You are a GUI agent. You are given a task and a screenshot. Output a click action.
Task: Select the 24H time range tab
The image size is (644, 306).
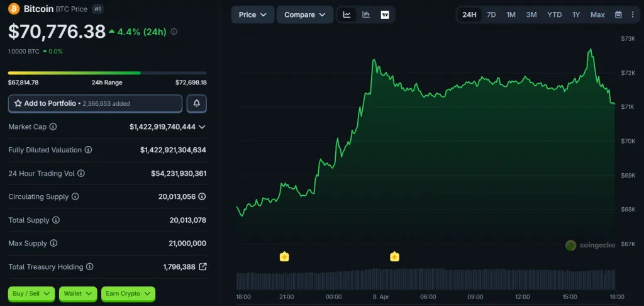[x=469, y=15]
